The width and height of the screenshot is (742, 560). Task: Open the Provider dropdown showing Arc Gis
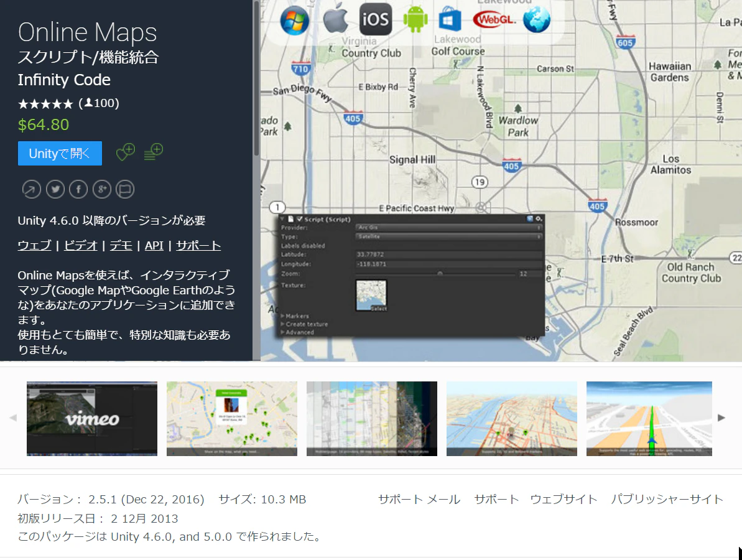pos(448,228)
